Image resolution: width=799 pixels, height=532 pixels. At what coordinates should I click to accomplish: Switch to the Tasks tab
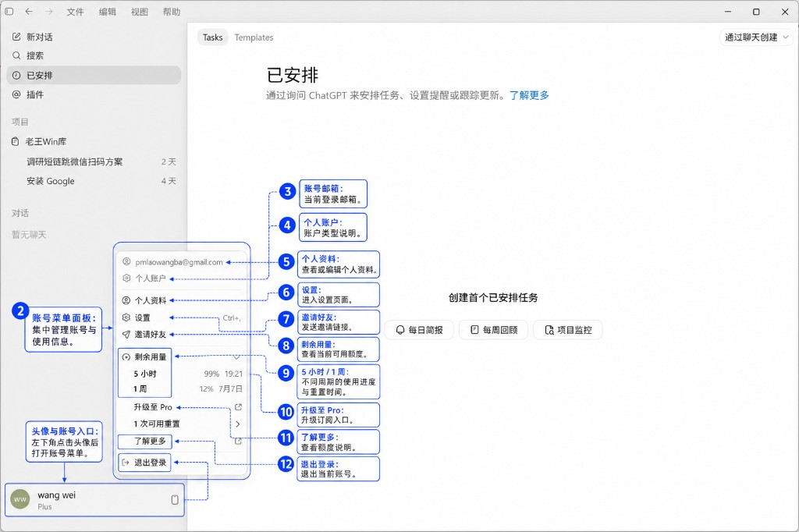tap(212, 37)
